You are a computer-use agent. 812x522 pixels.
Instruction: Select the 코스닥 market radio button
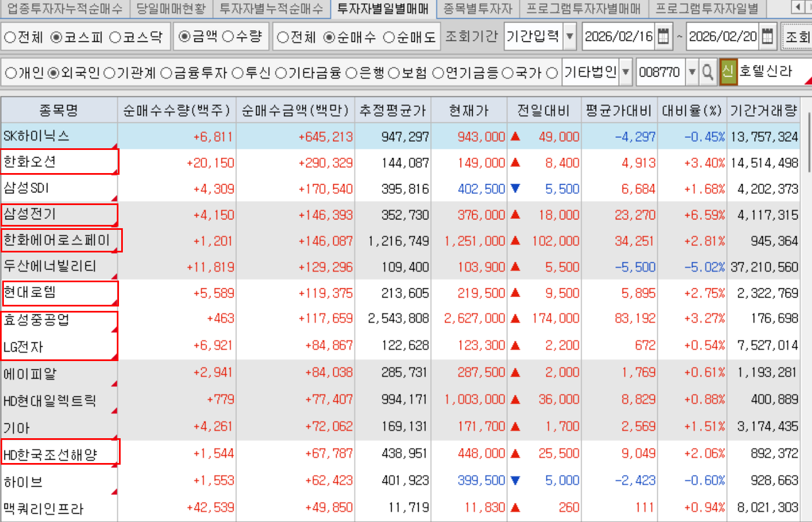pos(115,37)
